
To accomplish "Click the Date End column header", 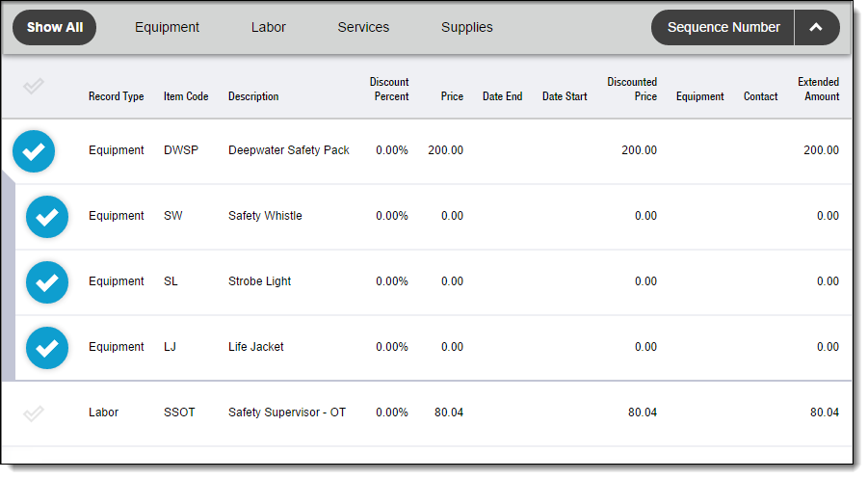I will tap(502, 96).
